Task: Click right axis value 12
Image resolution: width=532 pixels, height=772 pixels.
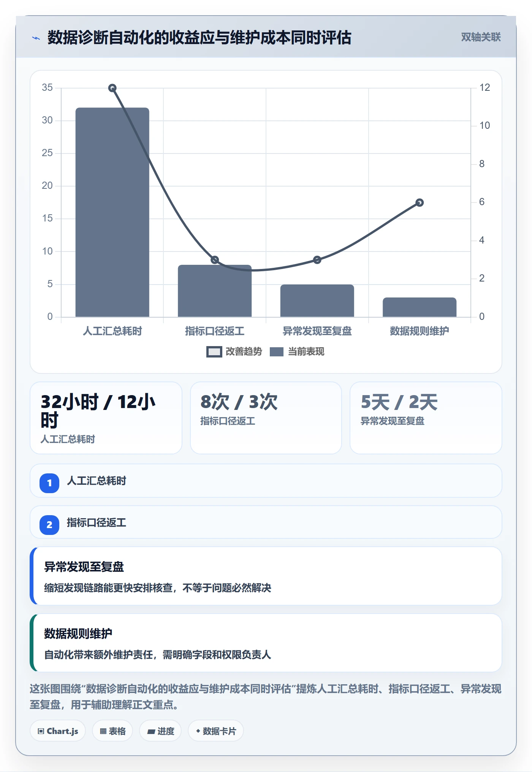Action: 484,87
